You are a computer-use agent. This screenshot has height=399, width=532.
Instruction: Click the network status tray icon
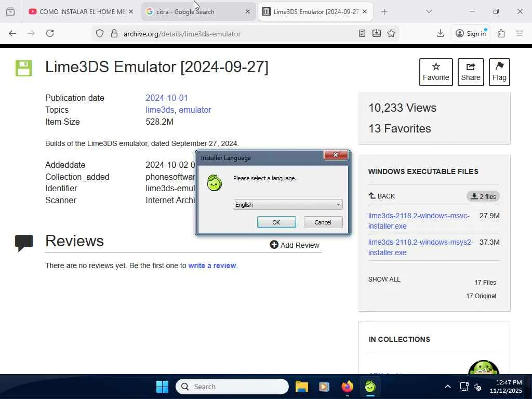click(x=464, y=387)
